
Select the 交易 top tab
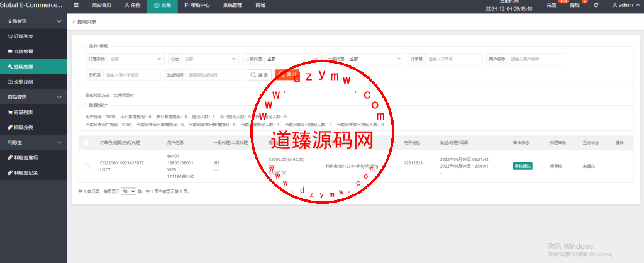(162, 5)
